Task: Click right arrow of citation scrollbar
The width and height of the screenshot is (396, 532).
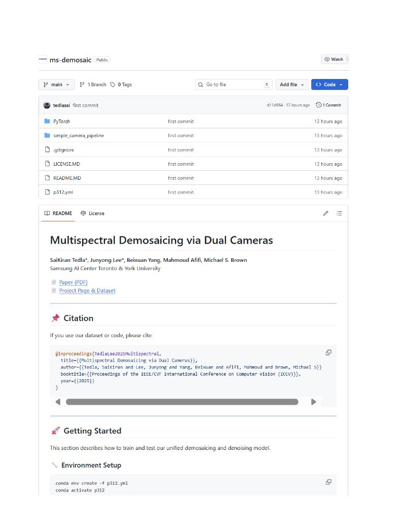Action: click(x=313, y=402)
